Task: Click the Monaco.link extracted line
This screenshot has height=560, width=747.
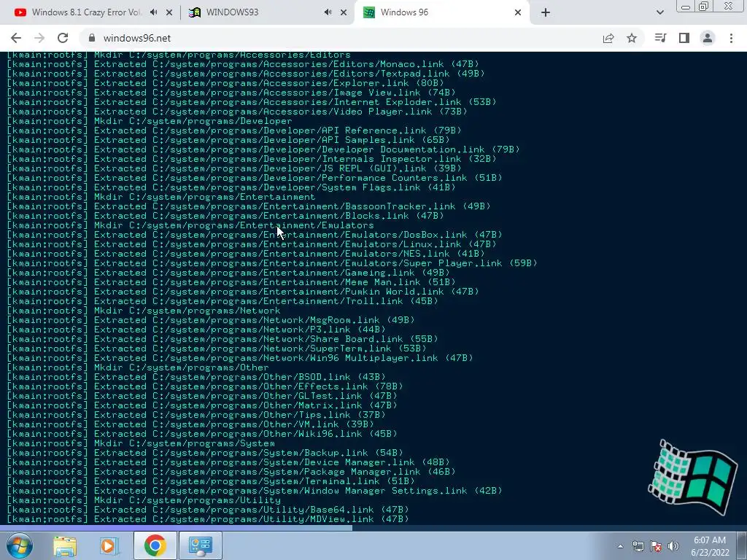Action: (243, 64)
